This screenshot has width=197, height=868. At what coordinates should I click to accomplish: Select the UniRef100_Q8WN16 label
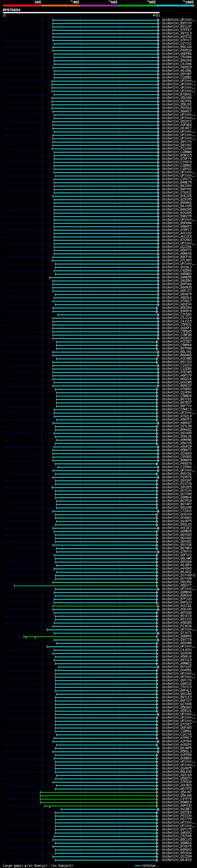[177, 843]
